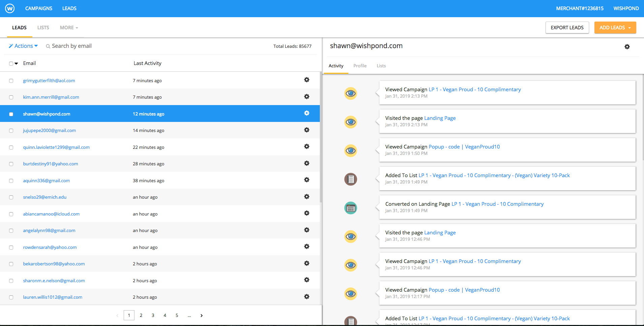Open the Landing Page link in the activity feed
Image resolution: width=644 pixels, height=326 pixels.
coord(440,118)
